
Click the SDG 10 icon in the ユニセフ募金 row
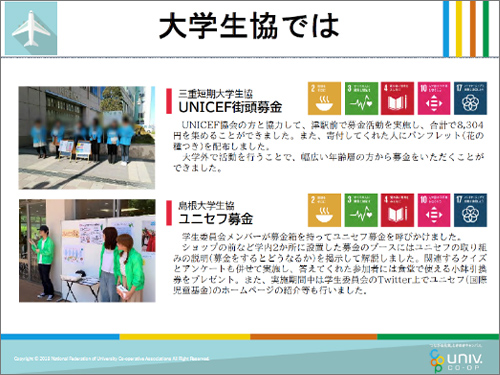click(x=434, y=210)
